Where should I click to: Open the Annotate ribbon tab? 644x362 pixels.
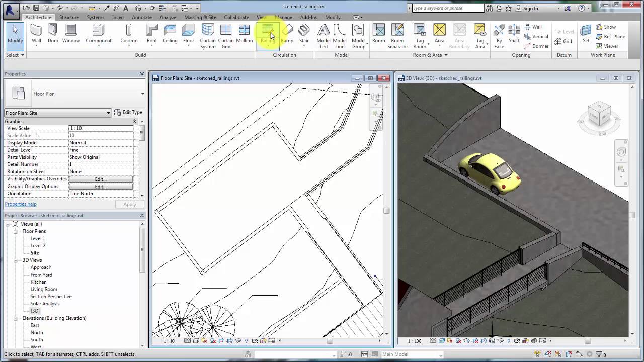tap(142, 17)
